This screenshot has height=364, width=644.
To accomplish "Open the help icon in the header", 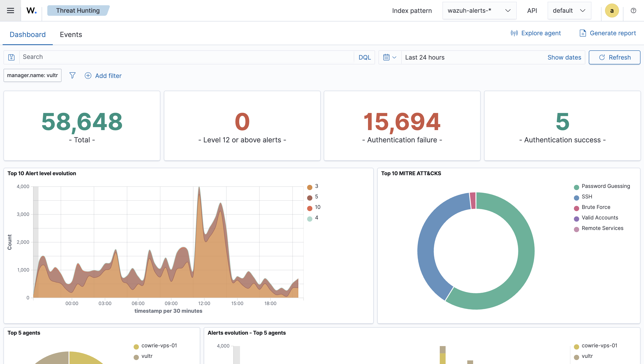I will (x=633, y=11).
